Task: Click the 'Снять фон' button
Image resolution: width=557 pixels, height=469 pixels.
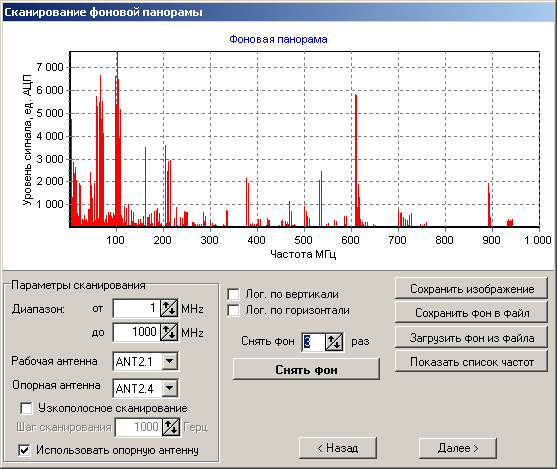Action: [x=306, y=370]
